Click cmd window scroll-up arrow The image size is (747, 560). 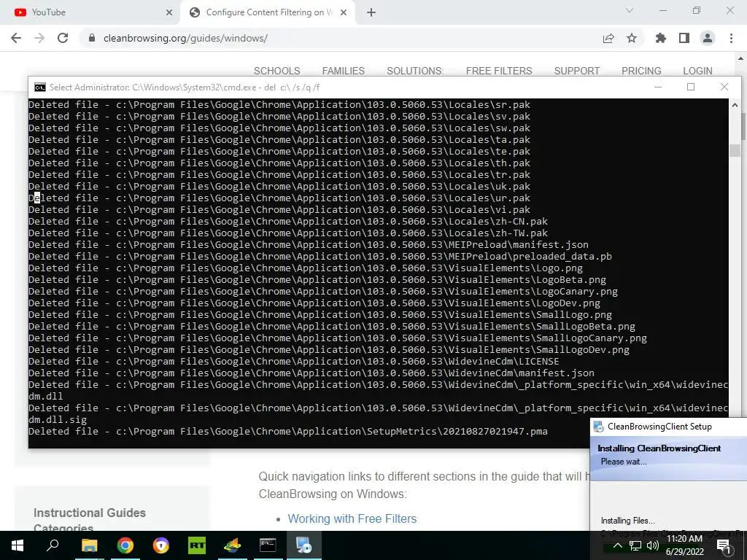(735, 105)
